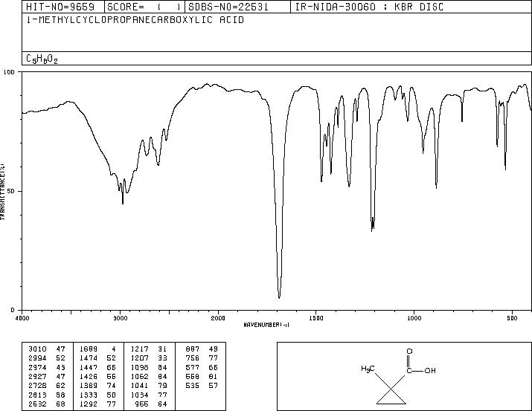This screenshot has height=411, width=532.
Task: Click the 4000 wavenumber axis label
Action: (x=22, y=318)
